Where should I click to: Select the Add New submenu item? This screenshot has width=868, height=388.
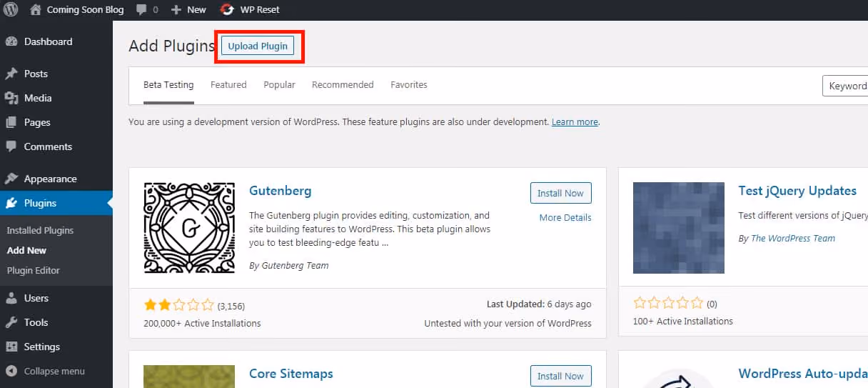coord(26,251)
